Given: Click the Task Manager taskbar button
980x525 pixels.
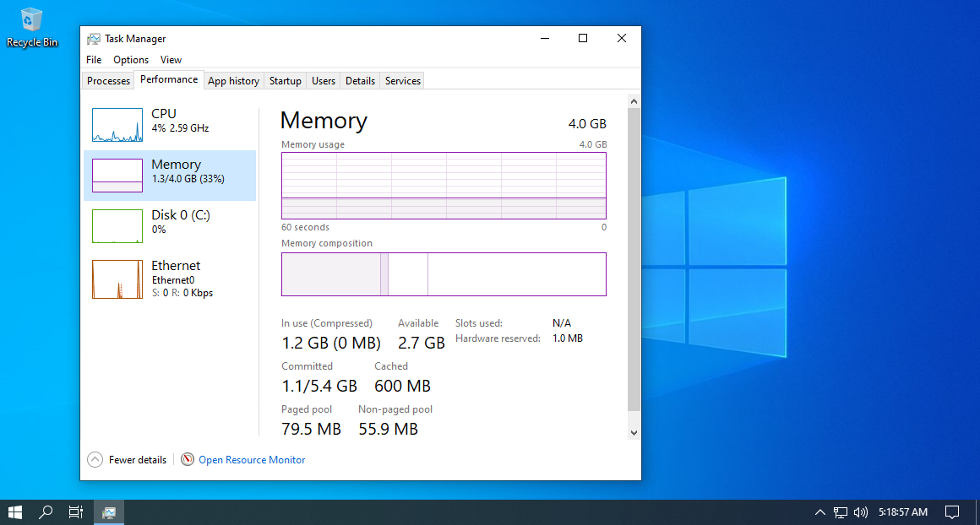Looking at the screenshot, I should click(109, 512).
